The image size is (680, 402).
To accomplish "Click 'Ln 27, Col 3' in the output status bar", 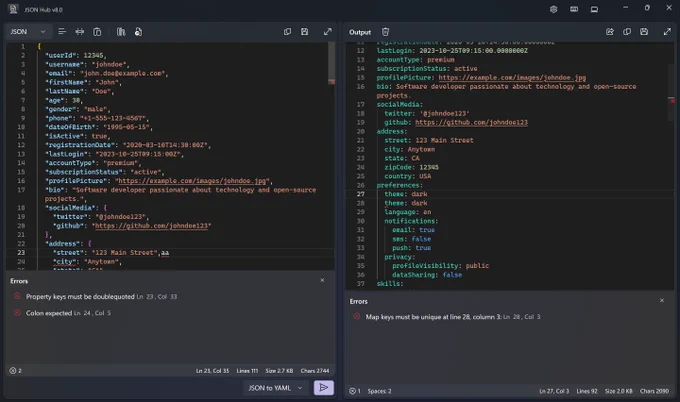I will coord(554,391).
